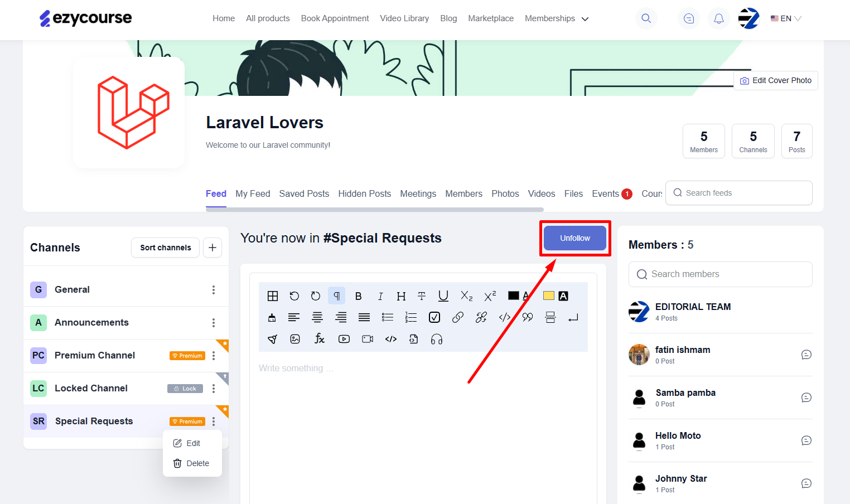
Task: Open Sort channels options
Action: pos(166,248)
